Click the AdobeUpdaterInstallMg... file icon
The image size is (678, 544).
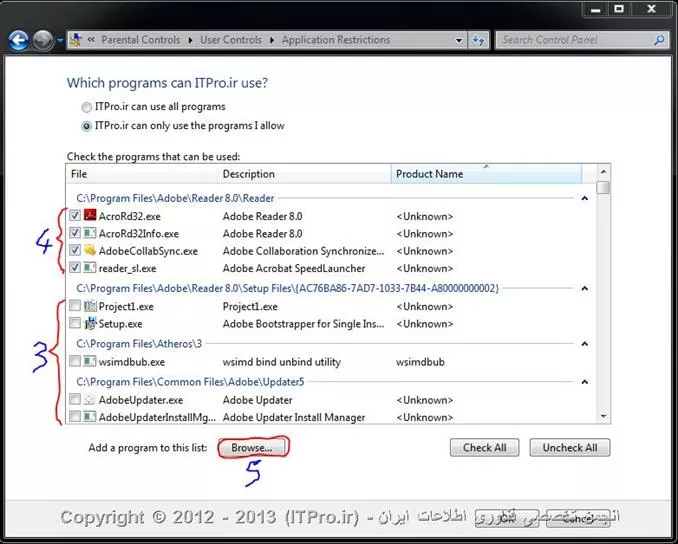90,416
